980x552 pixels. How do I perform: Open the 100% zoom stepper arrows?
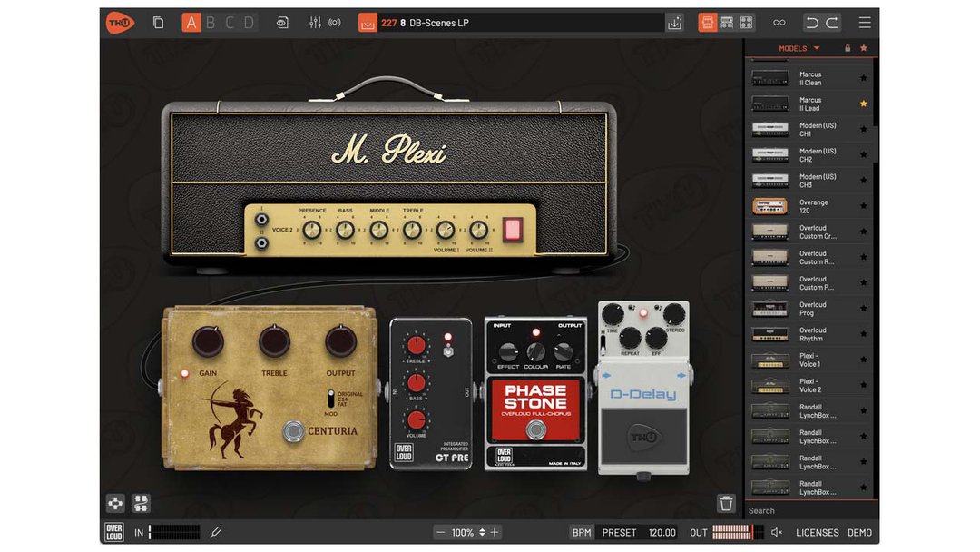click(x=482, y=533)
